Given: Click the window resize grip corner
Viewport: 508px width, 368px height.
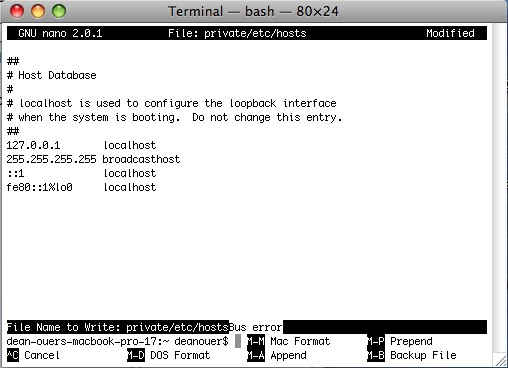Looking at the screenshot, I should pyautogui.click(x=500, y=360).
